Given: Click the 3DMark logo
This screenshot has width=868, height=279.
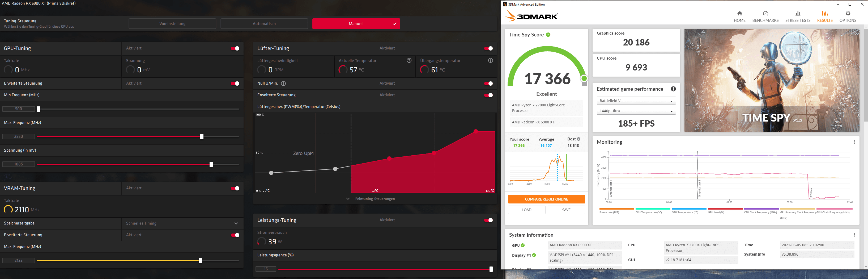Looking at the screenshot, I should 532,16.
